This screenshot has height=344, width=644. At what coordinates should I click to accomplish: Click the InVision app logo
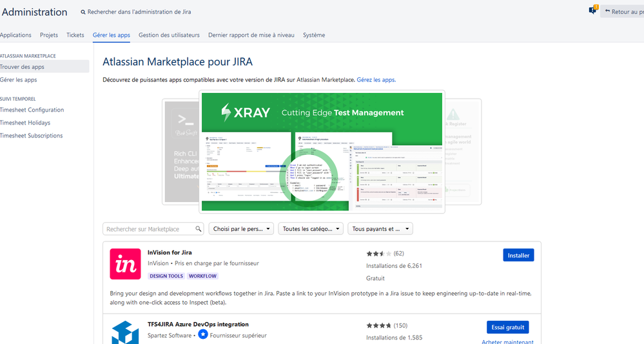tap(125, 264)
